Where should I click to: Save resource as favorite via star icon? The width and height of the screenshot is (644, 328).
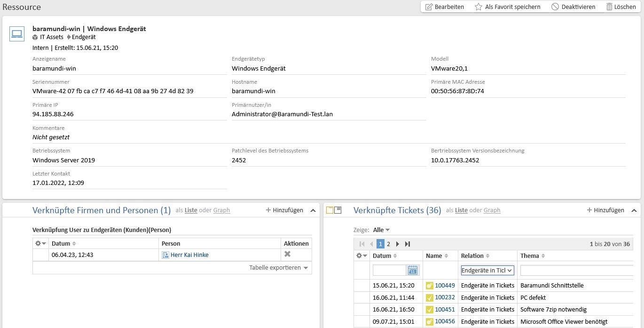[479, 7]
